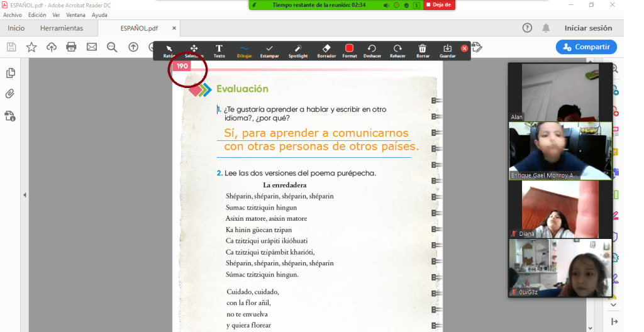Collapse the left navigation pane arrow

(25, 196)
